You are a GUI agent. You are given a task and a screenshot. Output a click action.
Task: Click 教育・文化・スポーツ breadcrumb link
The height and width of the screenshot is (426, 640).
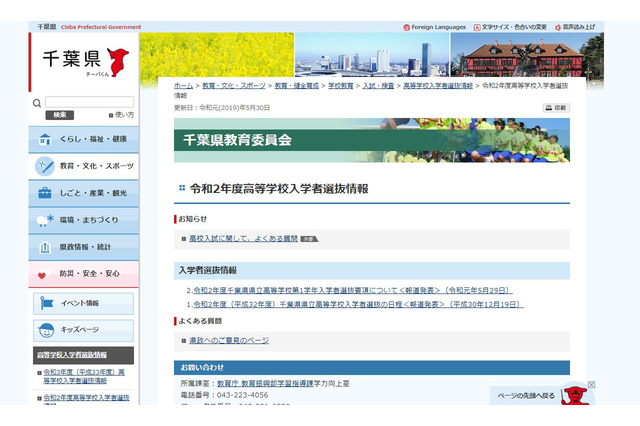coord(234,86)
